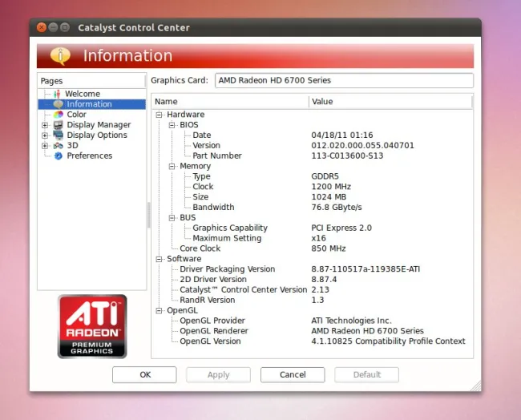Click the Pages panel header
This screenshot has height=420, width=521.
tap(91, 81)
